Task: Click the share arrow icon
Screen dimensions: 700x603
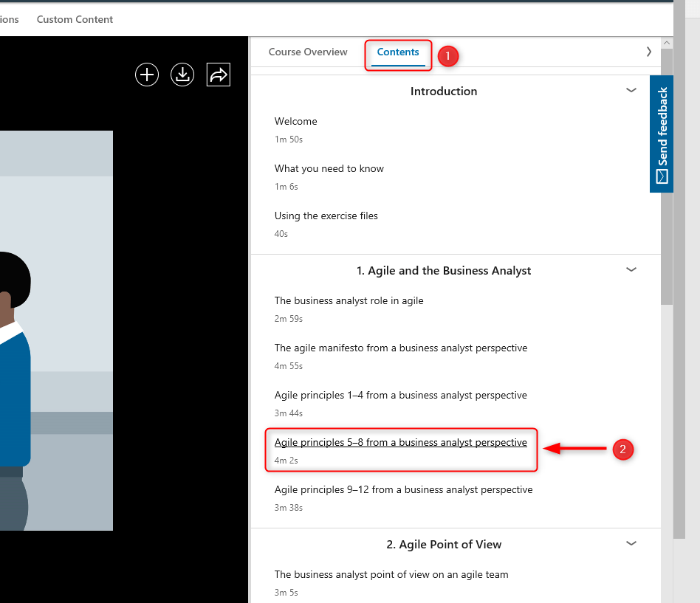Action: pos(219,75)
